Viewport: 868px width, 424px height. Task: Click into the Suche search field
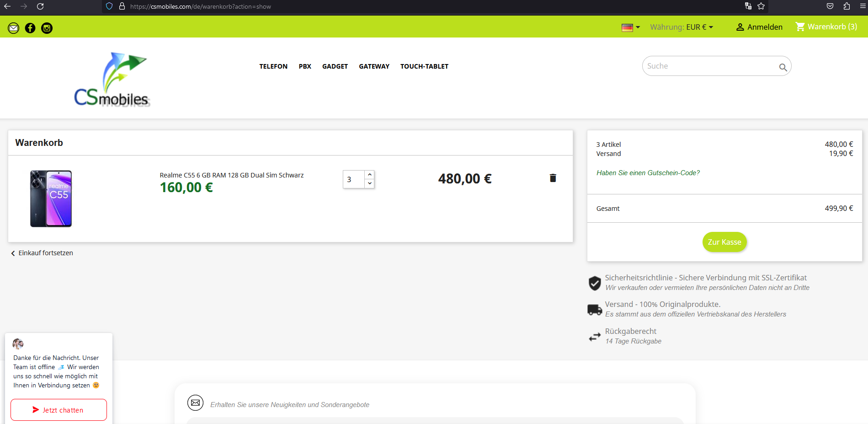tap(708, 66)
